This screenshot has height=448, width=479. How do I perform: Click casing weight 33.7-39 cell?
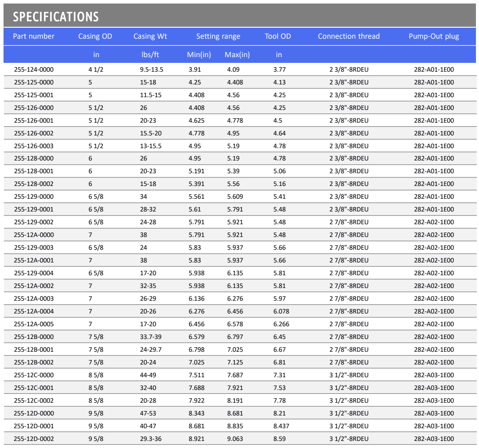click(150, 337)
